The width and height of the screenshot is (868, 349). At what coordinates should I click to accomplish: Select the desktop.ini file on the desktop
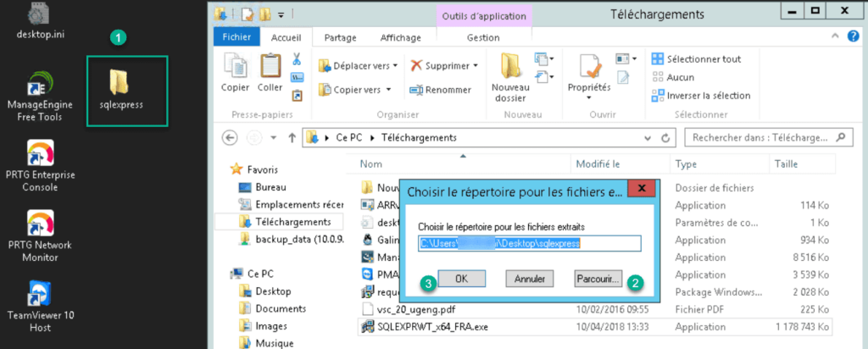click(x=41, y=20)
